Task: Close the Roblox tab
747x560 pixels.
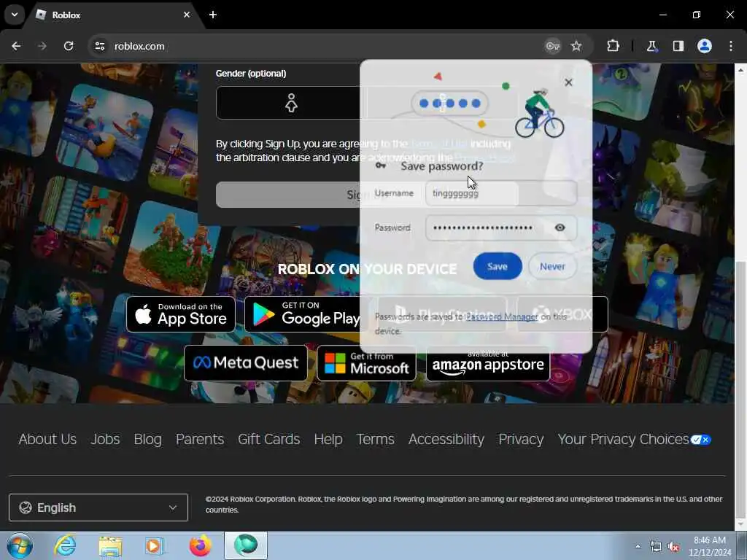Action: (x=187, y=15)
